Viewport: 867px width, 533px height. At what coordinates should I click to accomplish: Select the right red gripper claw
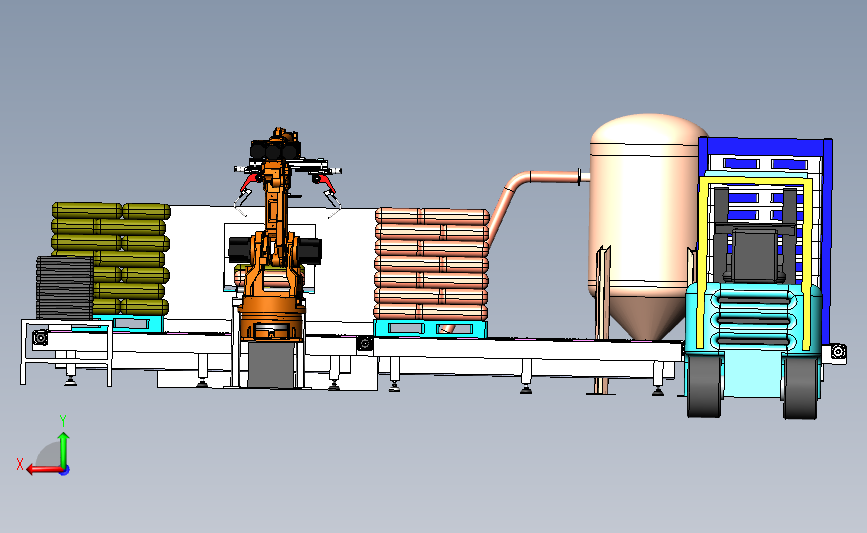(x=325, y=182)
